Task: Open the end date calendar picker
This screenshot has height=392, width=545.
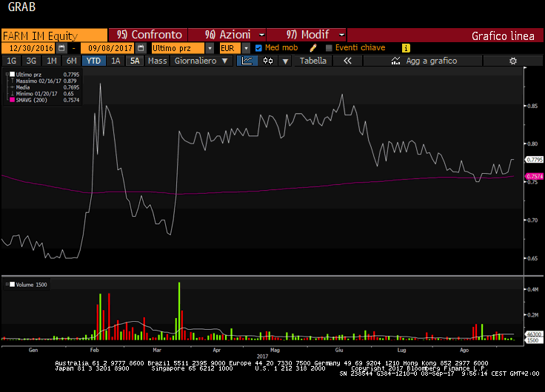Action: 141,48
